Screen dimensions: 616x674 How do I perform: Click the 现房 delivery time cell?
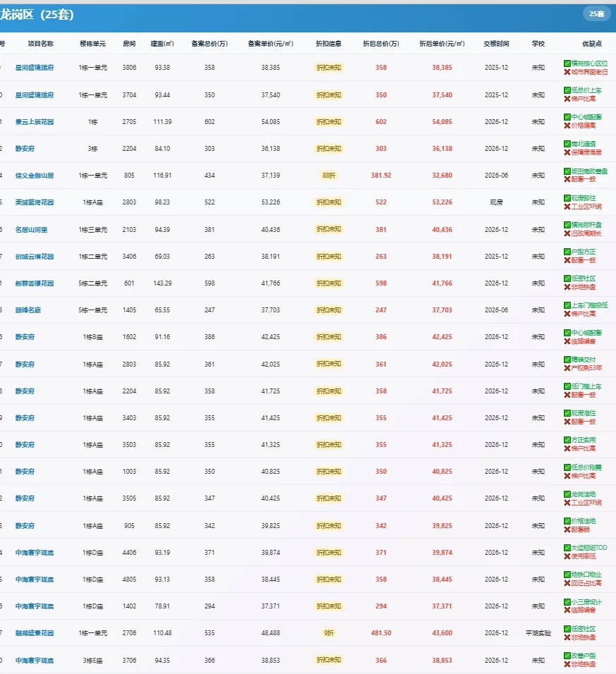pos(496,202)
